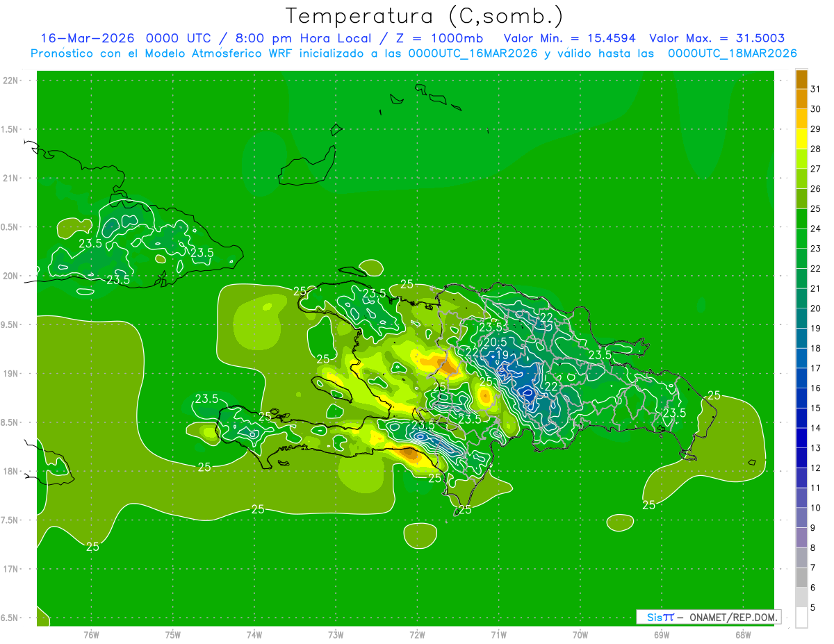Viewport: 834px width, 644px height.
Task: Pick the yellow swatch between 28 and 29
Action: [801, 139]
